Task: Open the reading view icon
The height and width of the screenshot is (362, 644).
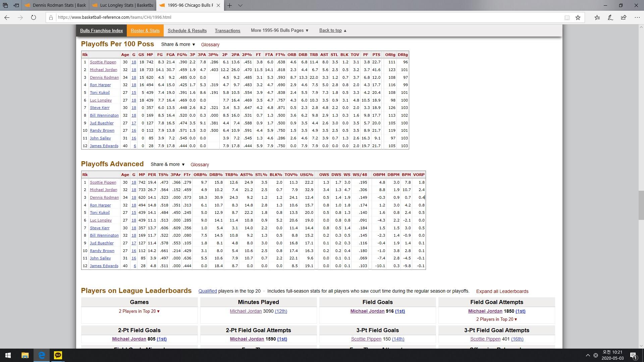Action: click(567, 17)
